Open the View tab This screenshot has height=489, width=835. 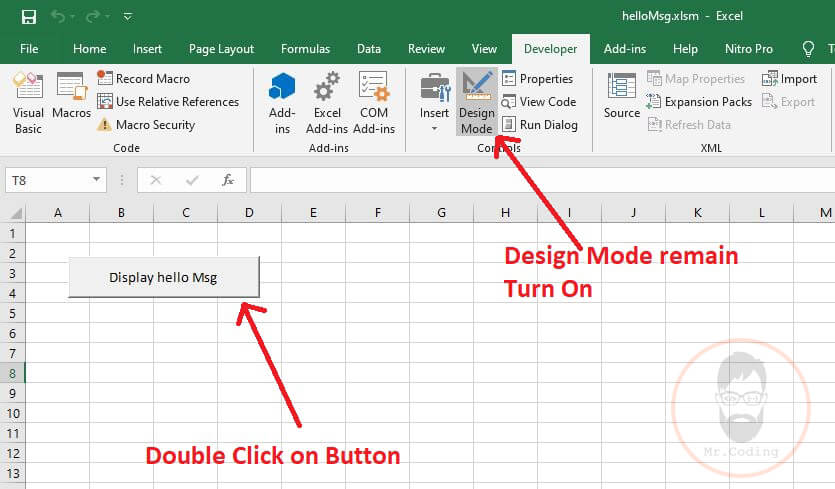(484, 49)
